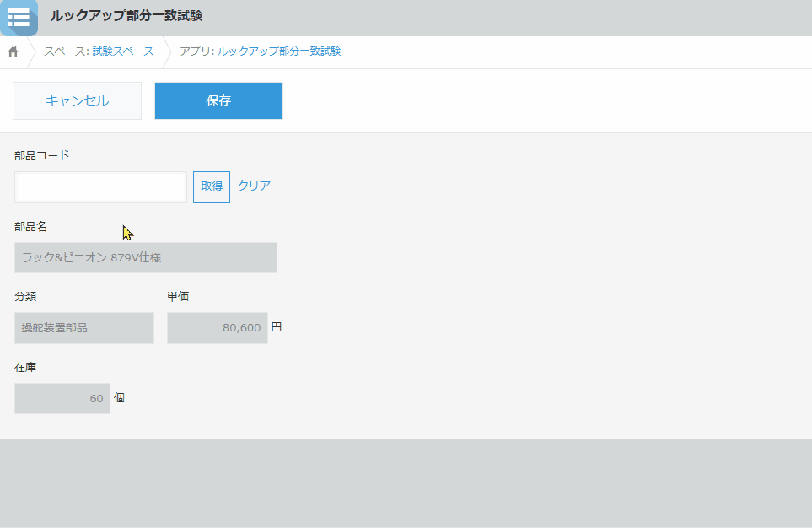Click the 単価 field showing 80,600
Viewport: 812px width, 528px height.
tap(217, 328)
